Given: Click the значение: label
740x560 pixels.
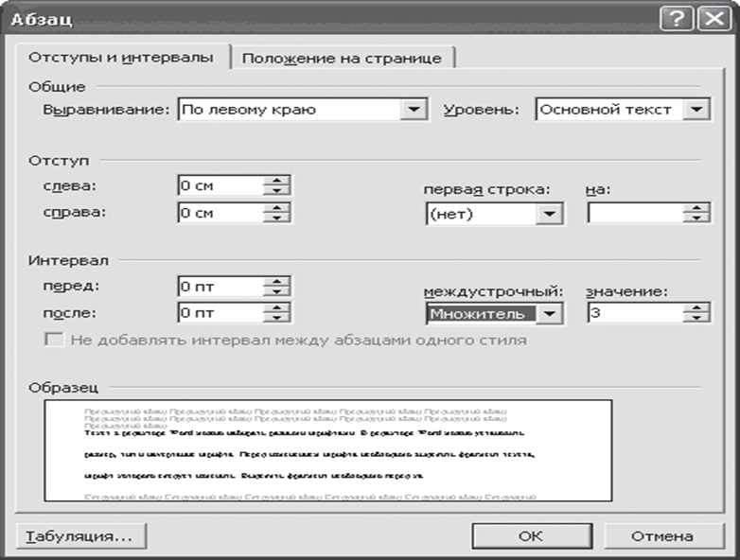Looking at the screenshot, I should [x=627, y=292].
